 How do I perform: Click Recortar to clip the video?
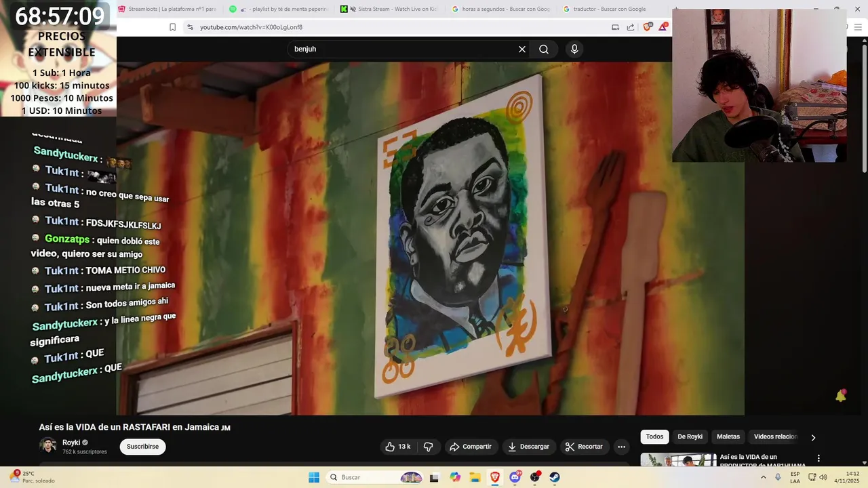[x=584, y=447]
